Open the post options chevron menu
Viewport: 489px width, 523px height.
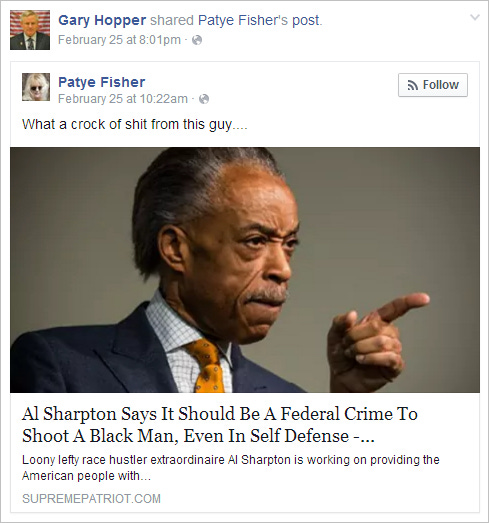(475, 17)
